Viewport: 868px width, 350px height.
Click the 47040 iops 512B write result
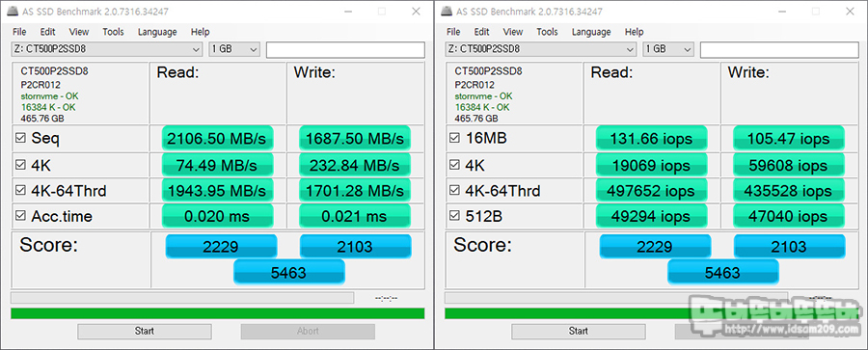(789, 216)
